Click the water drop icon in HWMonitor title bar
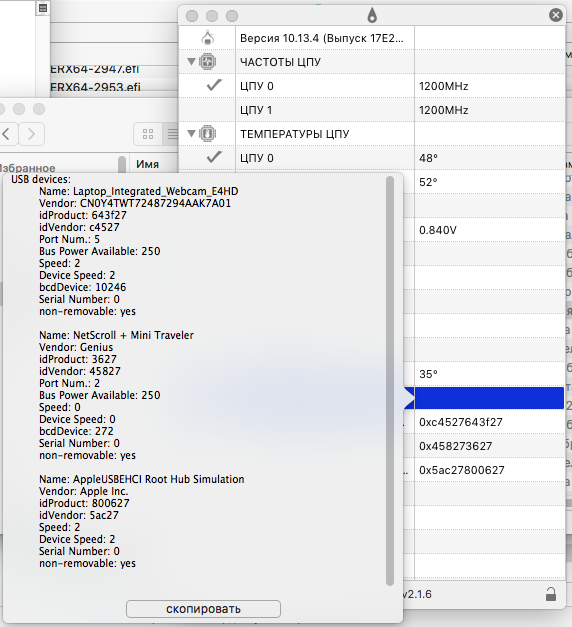Viewport: 572px width, 627px height. [x=372, y=15]
